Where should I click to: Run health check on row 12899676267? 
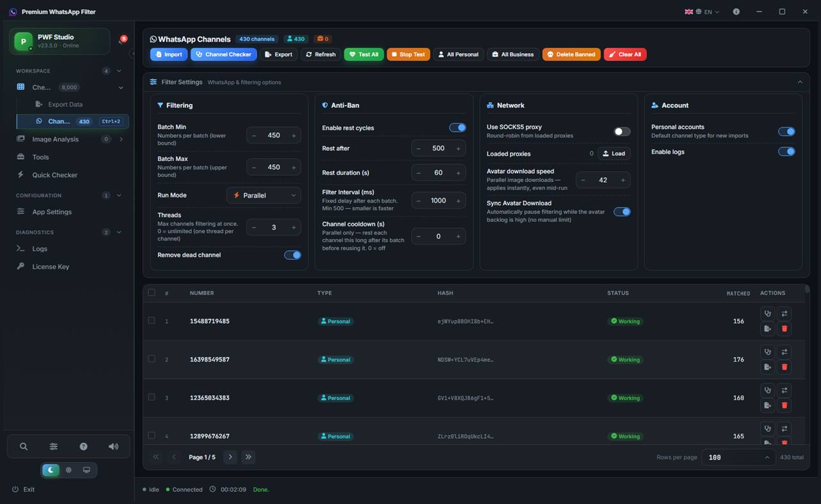(x=767, y=428)
